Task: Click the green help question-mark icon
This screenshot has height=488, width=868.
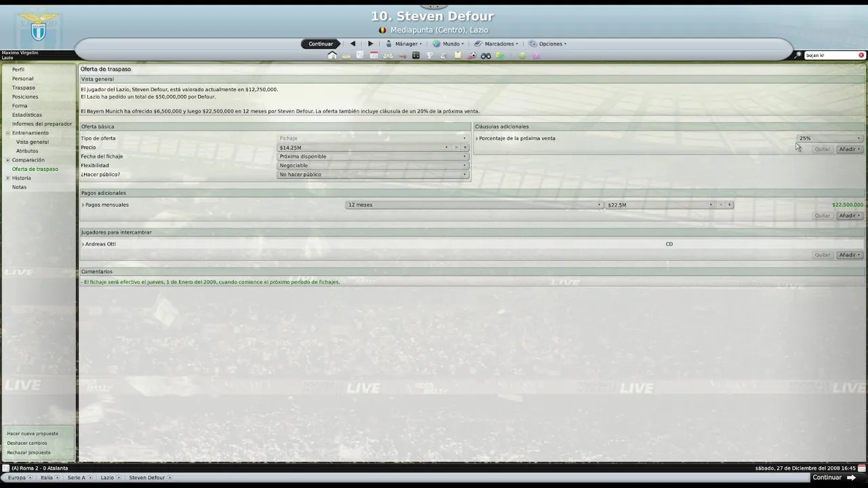Action: pyautogui.click(x=522, y=56)
